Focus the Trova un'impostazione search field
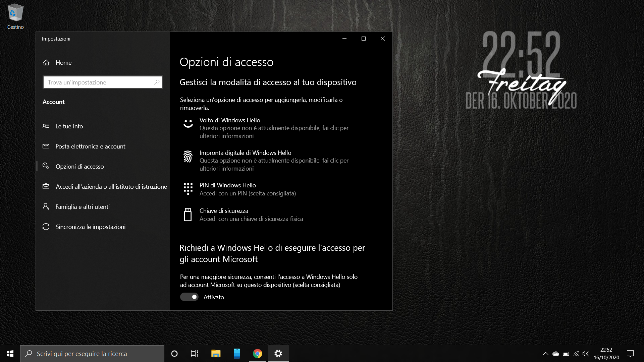644x362 pixels. 103,82
